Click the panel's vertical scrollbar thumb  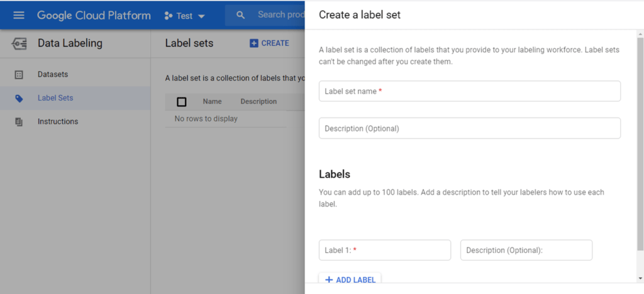tap(640, 143)
